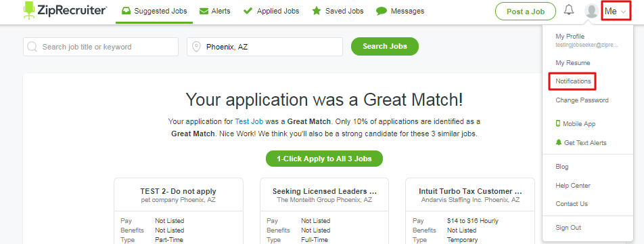Choose Change Password menu entry
This screenshot has width=644, height=244.
click(582, 100)
